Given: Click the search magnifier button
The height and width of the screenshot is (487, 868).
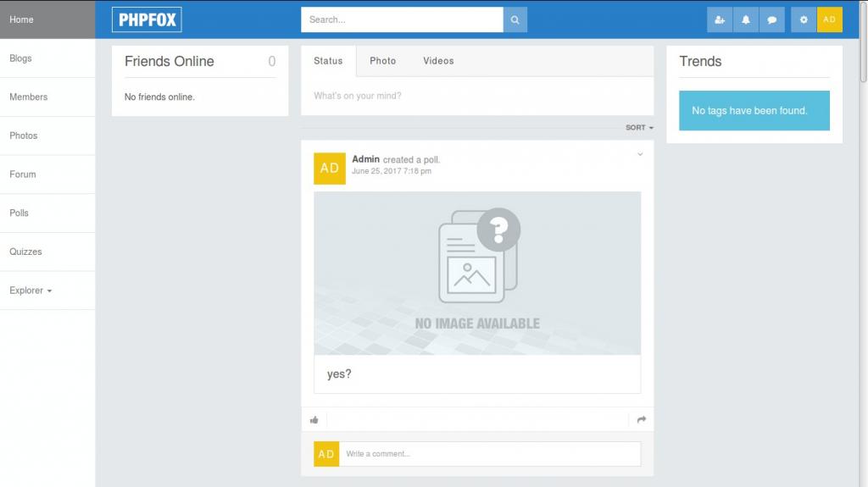Looking at the screenshot, I should (x=515, y=19).
